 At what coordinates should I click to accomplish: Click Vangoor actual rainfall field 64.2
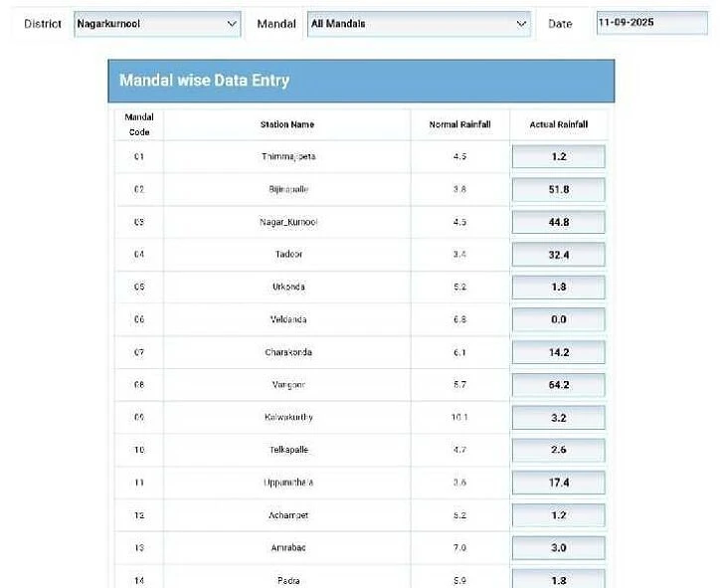pyautogui.click(x=558, y=385)
